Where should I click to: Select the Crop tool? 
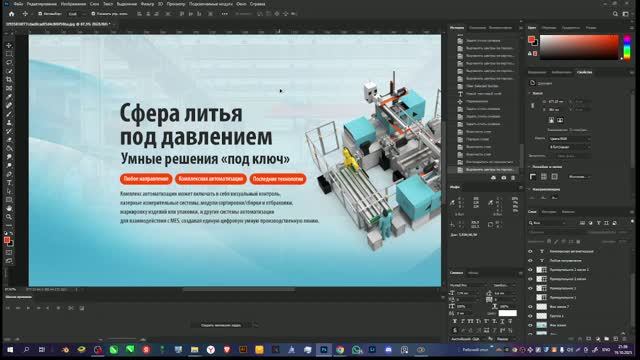(9, 80)
